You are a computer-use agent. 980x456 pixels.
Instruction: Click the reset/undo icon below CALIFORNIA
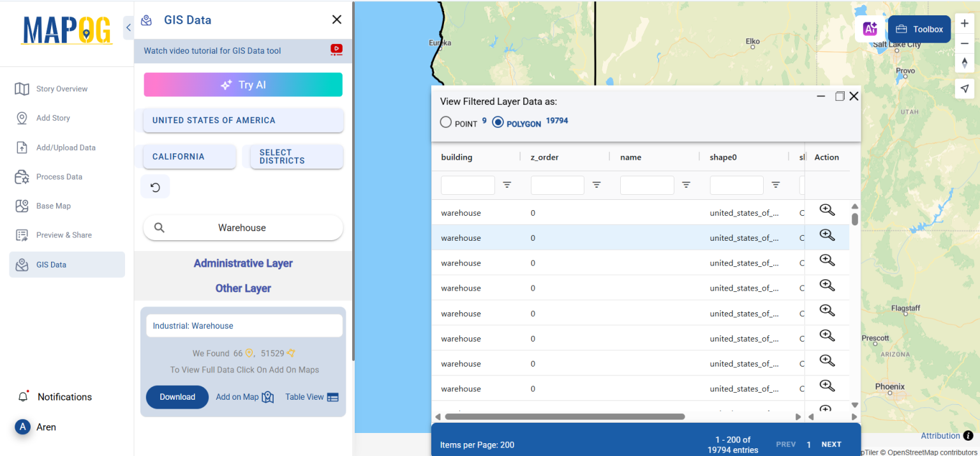pos(155,186)
